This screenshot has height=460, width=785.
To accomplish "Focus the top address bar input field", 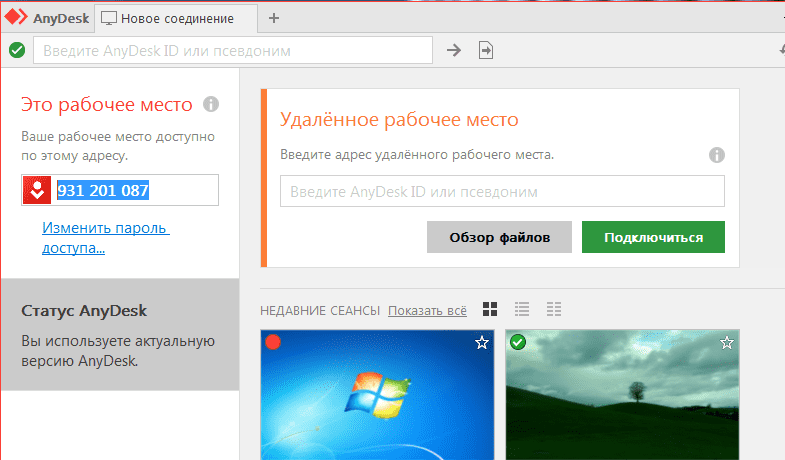I will [x=233, y=50].
